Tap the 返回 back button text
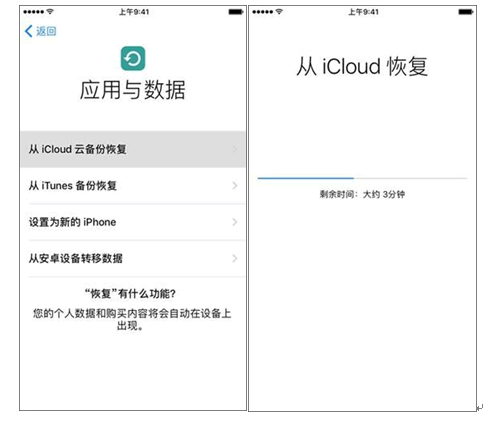The image size is (499, 425). (x=46, y=31)
